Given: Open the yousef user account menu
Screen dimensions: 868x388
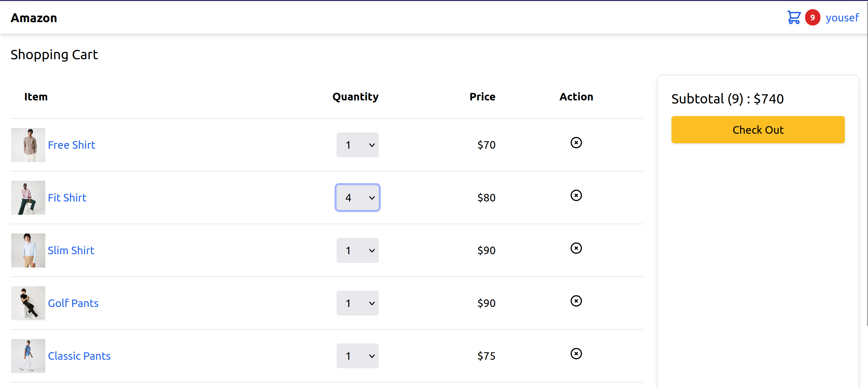Looking at the screenshot, I should coord(842,18).
